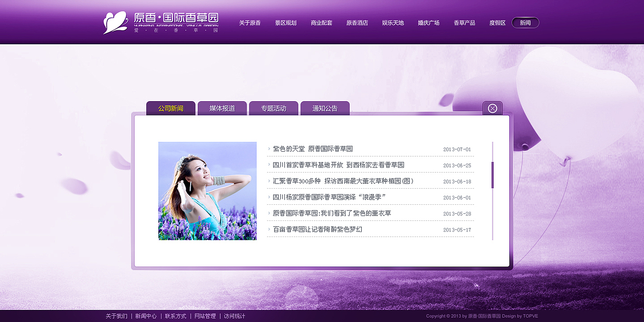The image size is (644, 322).
Task: Open the 景区规划 menu item
Action: 286,23
